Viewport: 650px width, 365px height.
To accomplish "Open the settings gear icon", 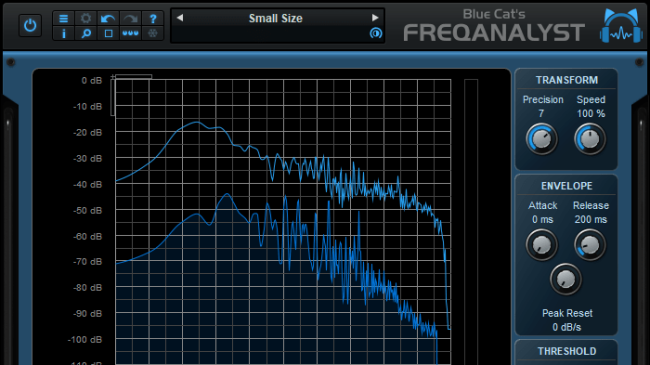I will point(86,19).
